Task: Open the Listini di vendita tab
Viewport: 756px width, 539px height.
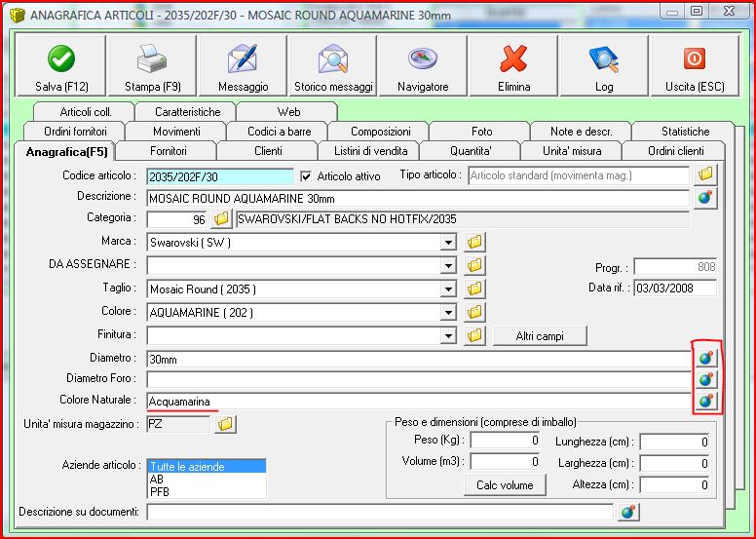Action: coord(371,151)
